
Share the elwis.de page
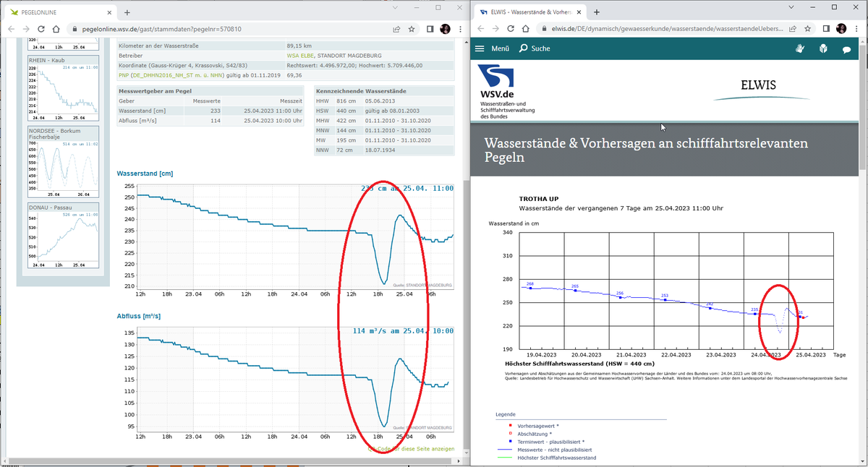tap(791, 29)
